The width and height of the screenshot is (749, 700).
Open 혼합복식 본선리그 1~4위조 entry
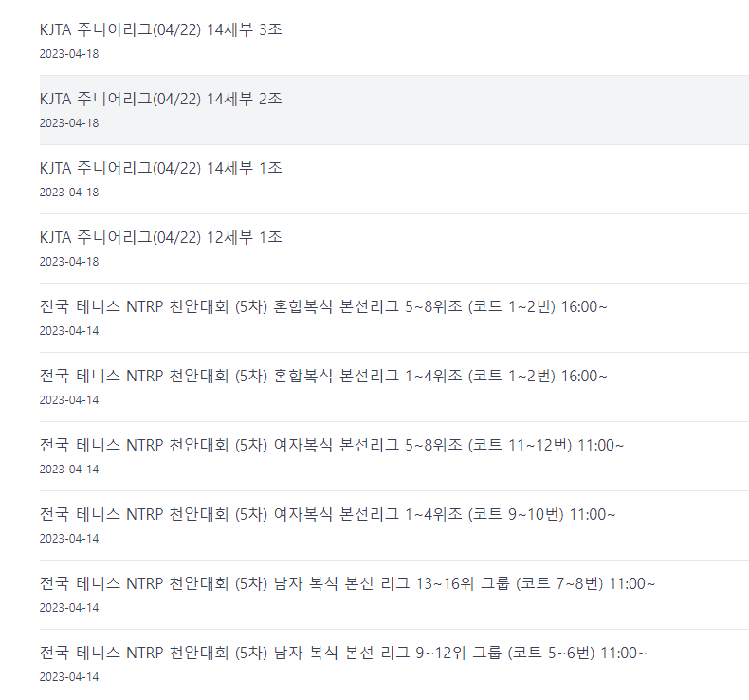pos(323,376)
